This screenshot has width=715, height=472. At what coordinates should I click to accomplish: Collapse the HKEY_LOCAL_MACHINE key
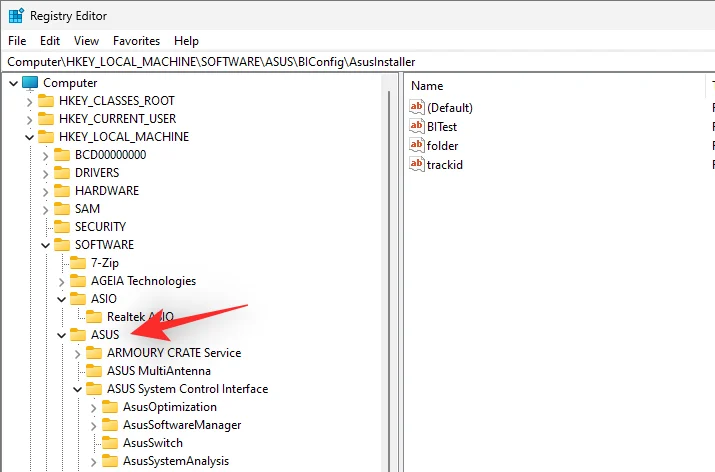(28, 137)
